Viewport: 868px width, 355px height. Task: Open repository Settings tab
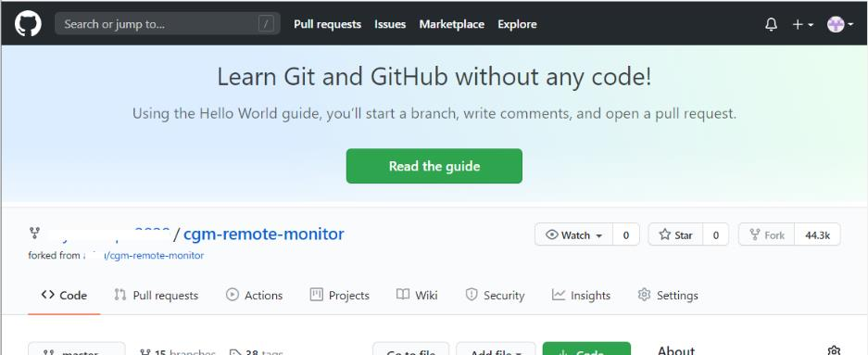click(668, 295)
